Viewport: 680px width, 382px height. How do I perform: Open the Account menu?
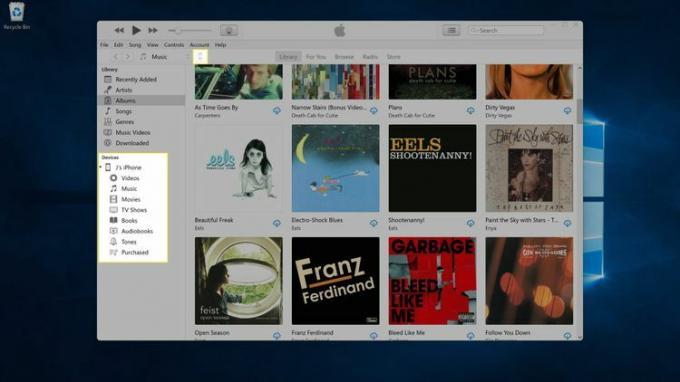click(x=199, y=45)
